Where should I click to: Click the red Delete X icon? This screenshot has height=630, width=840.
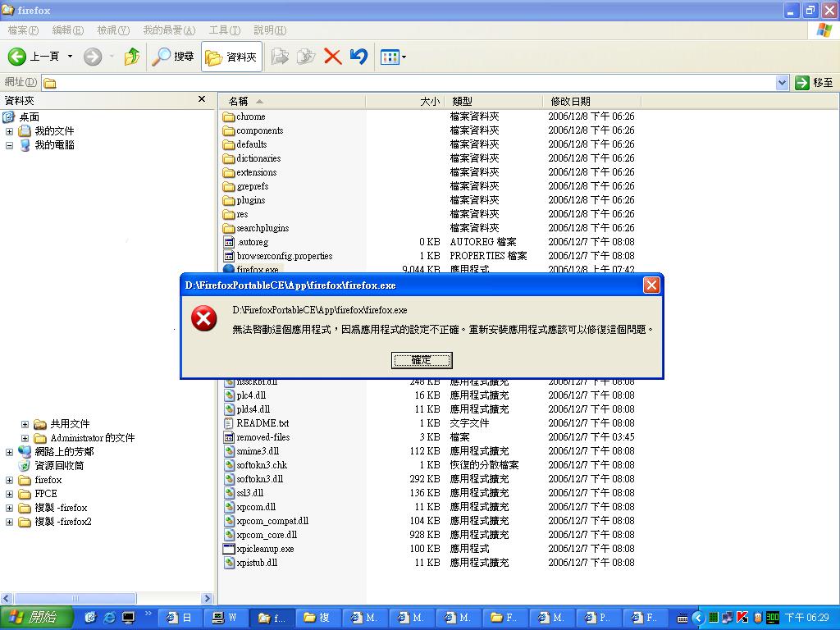332,57
